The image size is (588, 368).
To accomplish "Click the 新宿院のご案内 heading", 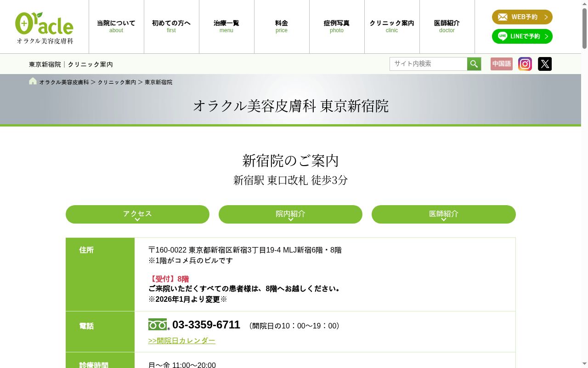I will tap(291, 161).
